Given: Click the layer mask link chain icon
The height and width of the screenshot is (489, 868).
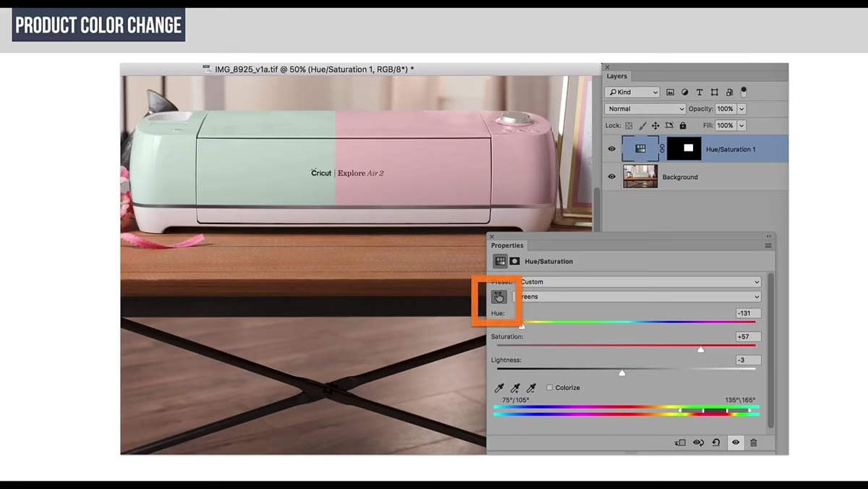Looking at the screenshot, I should click(663, 149).
